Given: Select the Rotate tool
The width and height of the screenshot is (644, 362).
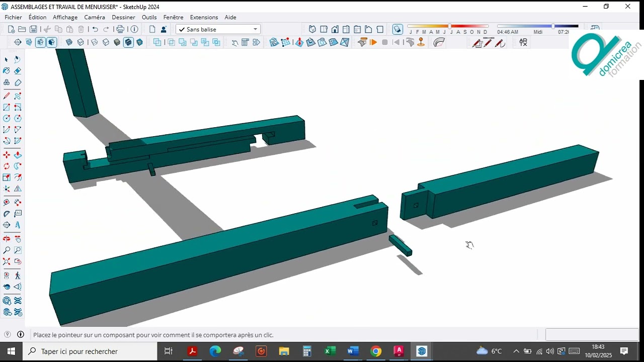Looking at the screenshot, I should coord(7,166).
